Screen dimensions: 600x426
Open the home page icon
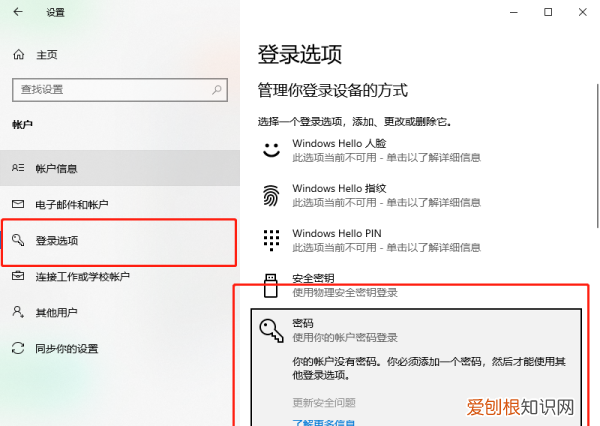tap(18, 55)
